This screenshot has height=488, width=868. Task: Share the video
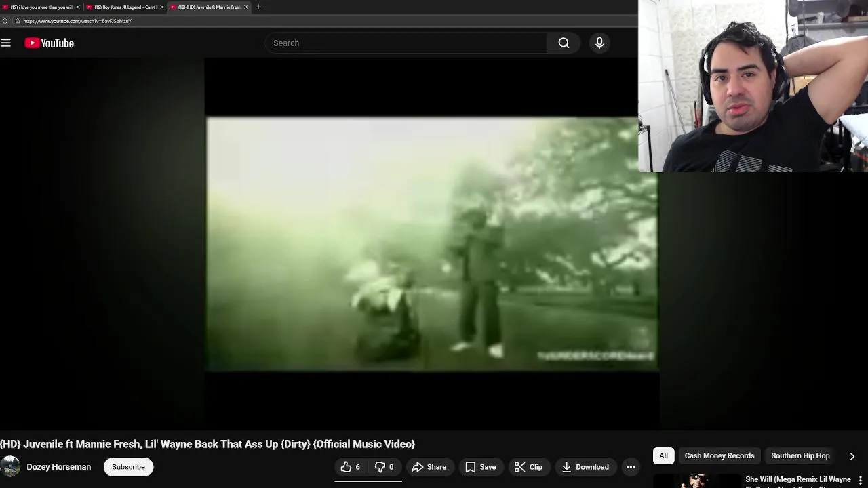tap(429, 467)
